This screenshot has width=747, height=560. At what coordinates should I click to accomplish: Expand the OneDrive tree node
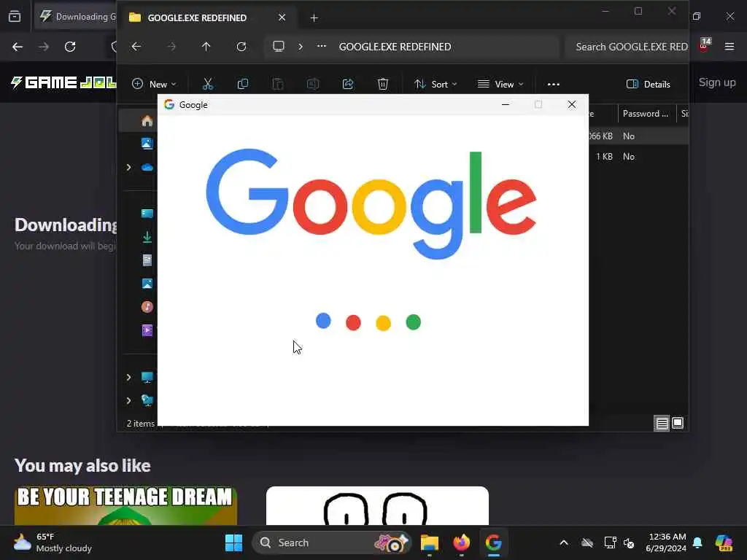tap(128, 167)
